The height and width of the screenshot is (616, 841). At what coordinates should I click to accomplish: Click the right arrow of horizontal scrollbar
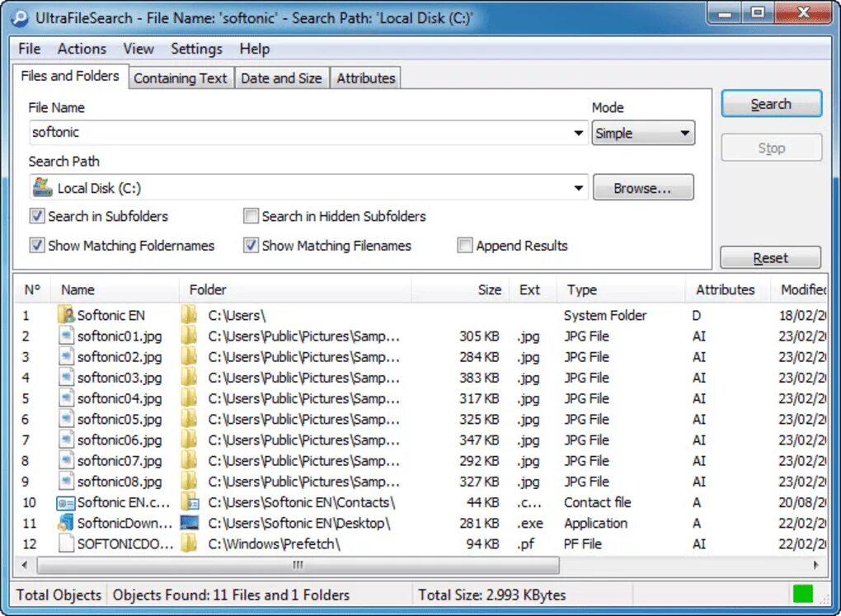click(815, 565)
